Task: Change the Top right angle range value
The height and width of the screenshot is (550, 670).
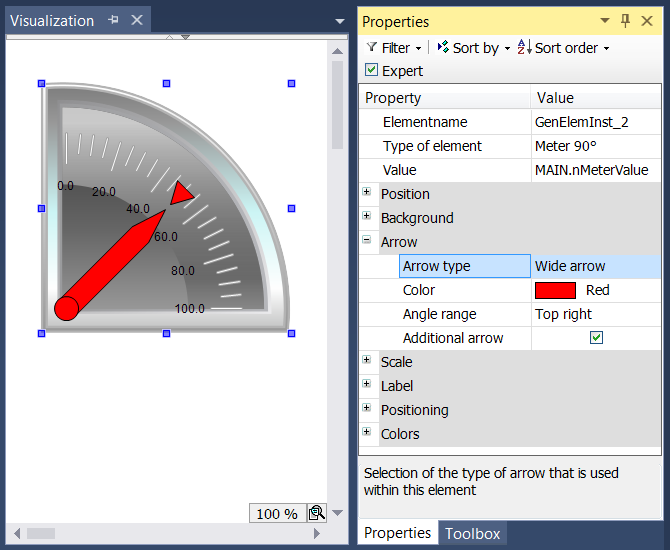Action: (596, 314)
